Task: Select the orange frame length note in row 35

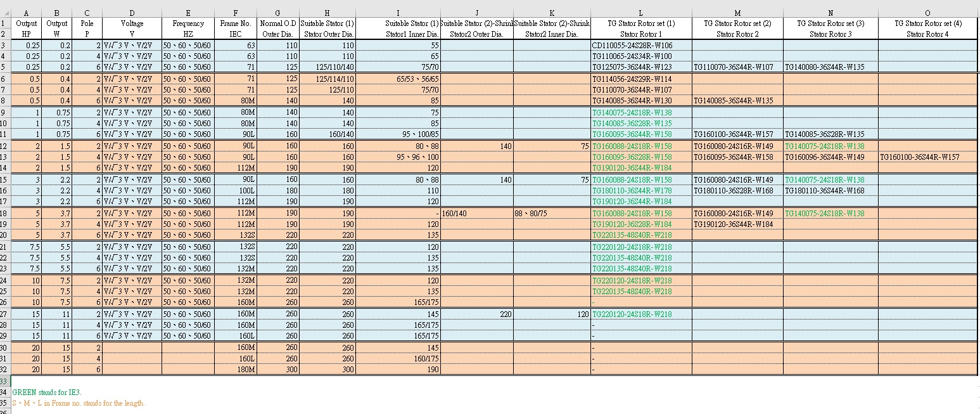Action: click(x=79, y=404)
